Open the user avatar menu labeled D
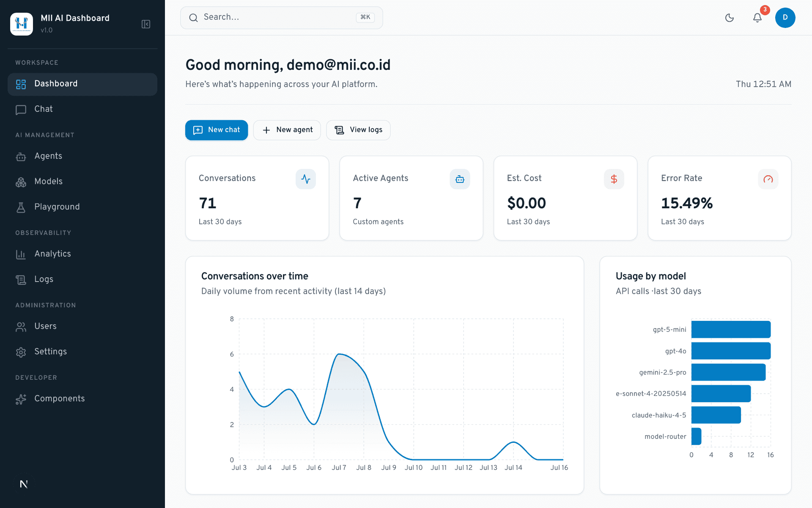This screenshot has width=812, height=508. coord(785,18)
